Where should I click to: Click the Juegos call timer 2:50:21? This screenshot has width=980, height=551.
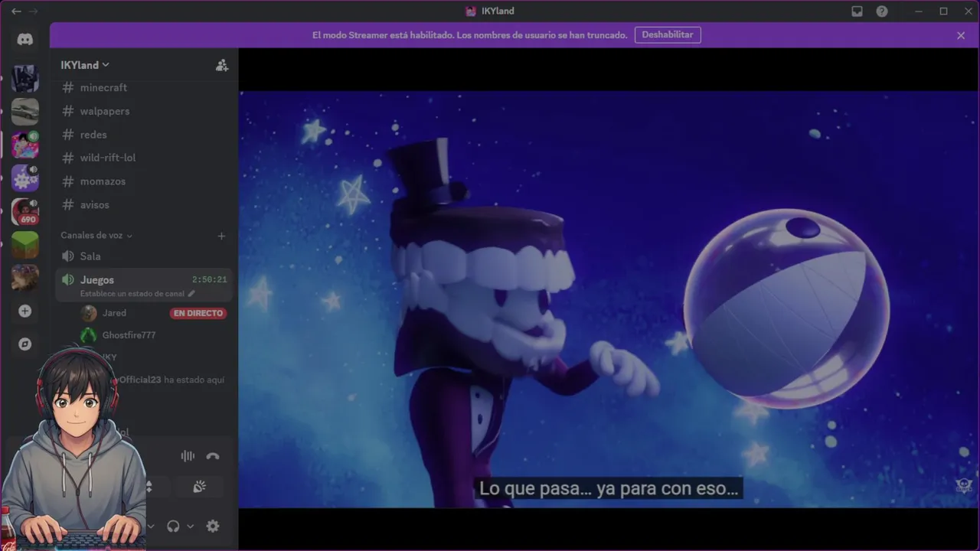tap(209, 280)
